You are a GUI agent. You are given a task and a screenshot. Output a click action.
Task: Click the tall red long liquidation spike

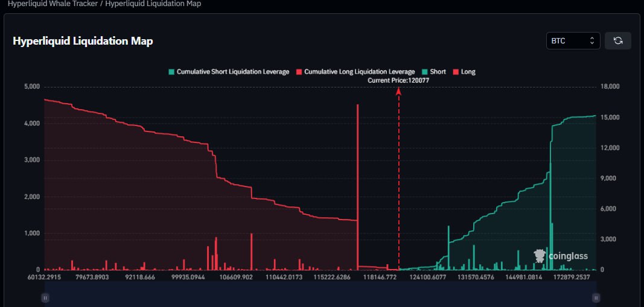[x=358, y=187]
